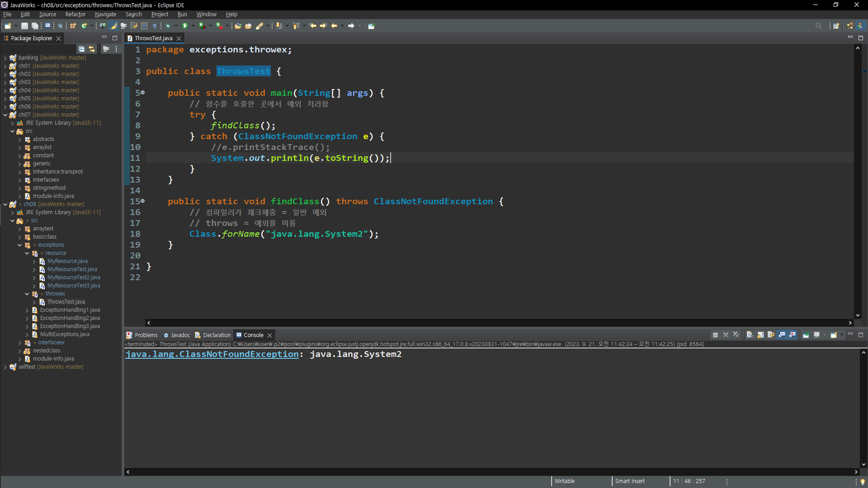868x488 pixels.
Task: Click the editor horizontal scrollbar track
Action: 497,323
